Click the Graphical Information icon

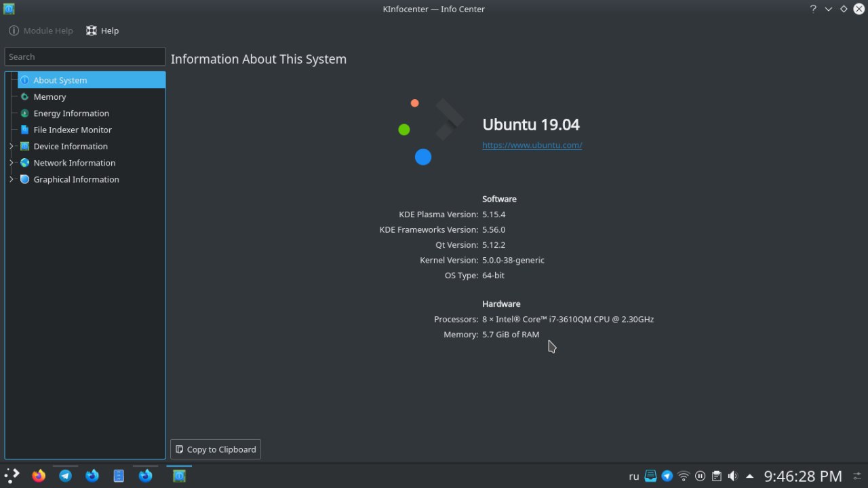point(25,179)
